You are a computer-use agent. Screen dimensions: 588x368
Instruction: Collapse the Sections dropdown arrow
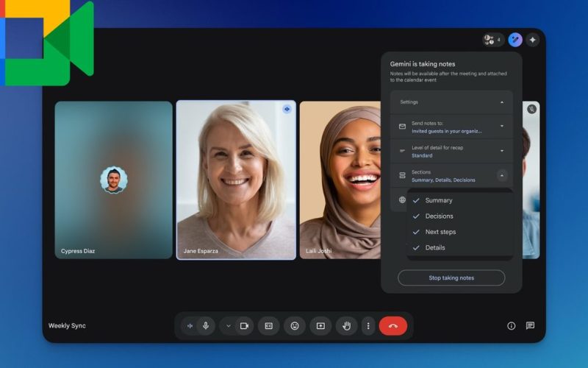coord(502,175)
